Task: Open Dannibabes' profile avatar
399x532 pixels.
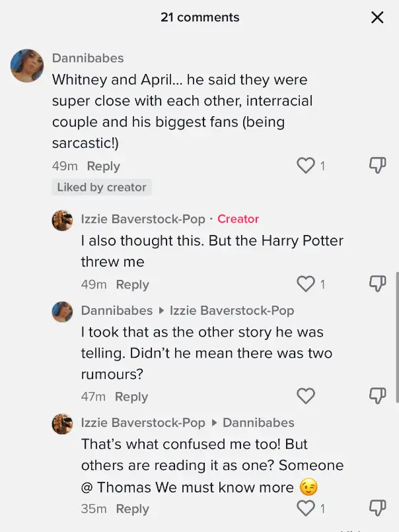Action: pos(26,66)
